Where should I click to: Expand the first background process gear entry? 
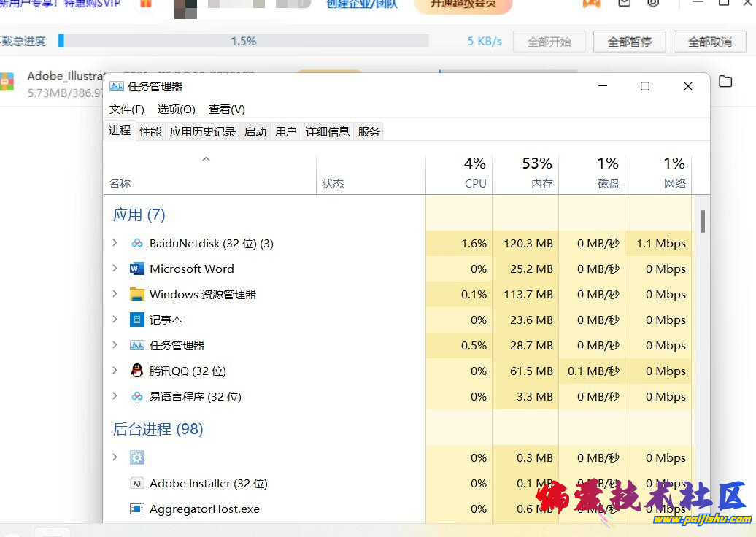point(115,457)
